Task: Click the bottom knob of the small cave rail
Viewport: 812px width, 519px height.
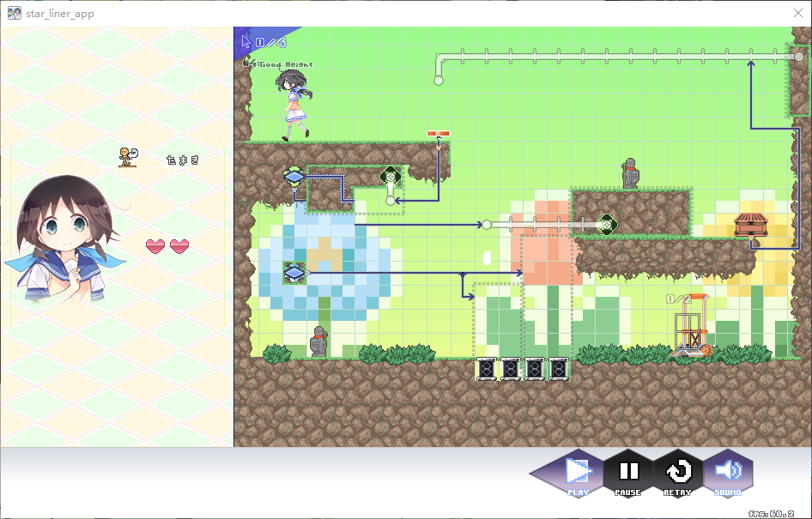Action: click(x=391, y=201)
